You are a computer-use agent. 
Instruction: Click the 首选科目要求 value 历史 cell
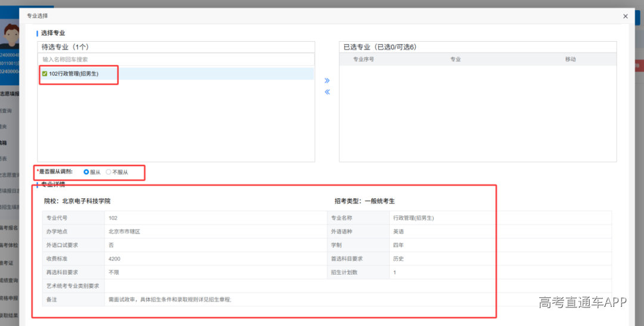(500, 259)
